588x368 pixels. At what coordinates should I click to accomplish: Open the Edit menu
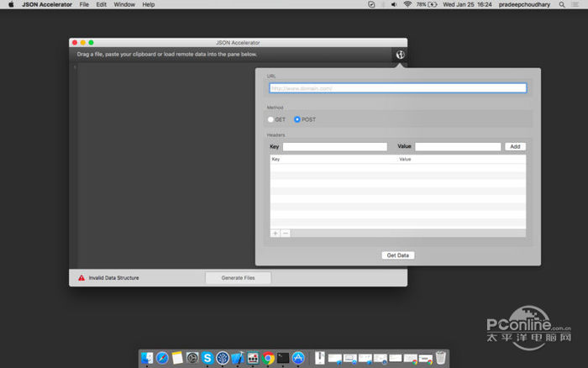[102, 4]
